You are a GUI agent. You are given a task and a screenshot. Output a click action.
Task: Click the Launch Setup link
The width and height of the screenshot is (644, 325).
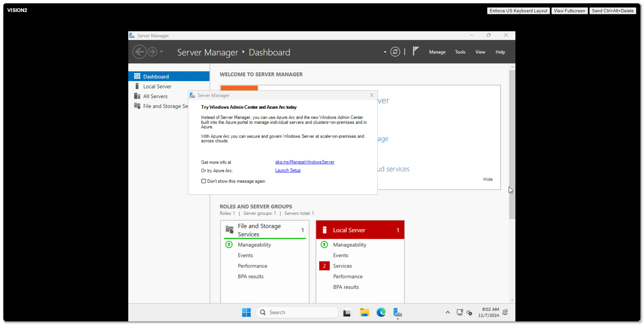pos(288,170)
